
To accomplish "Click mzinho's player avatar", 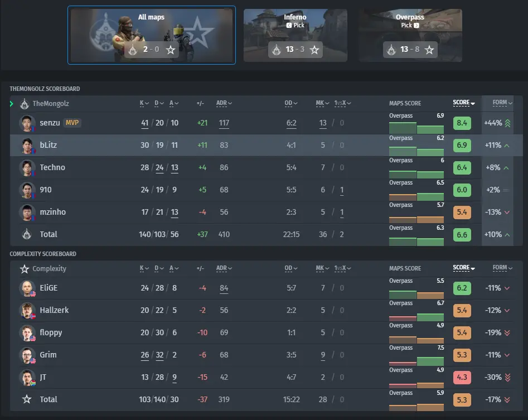I will [x=27, y=212].
